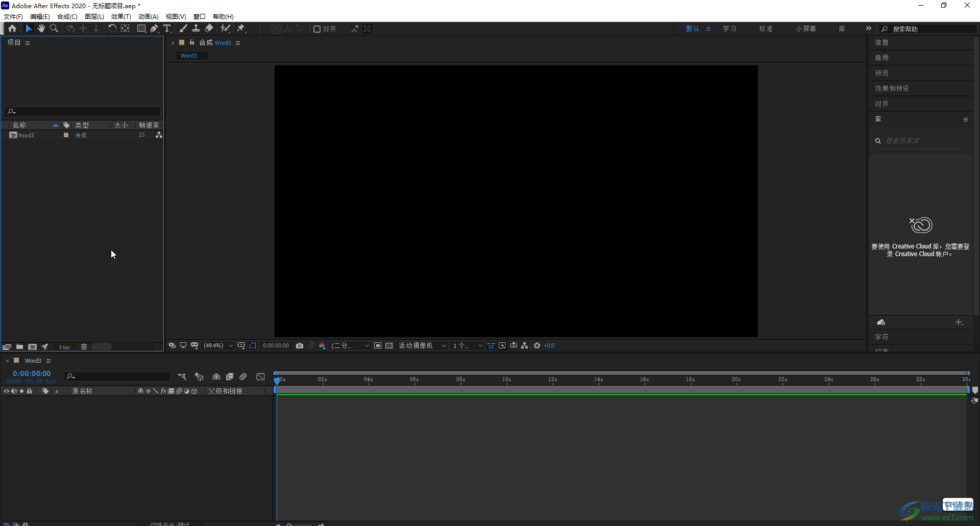Expand workspace overflow chevron
Image resolution: width=980 pixels, height=526 pixels.
coord(868,29)
